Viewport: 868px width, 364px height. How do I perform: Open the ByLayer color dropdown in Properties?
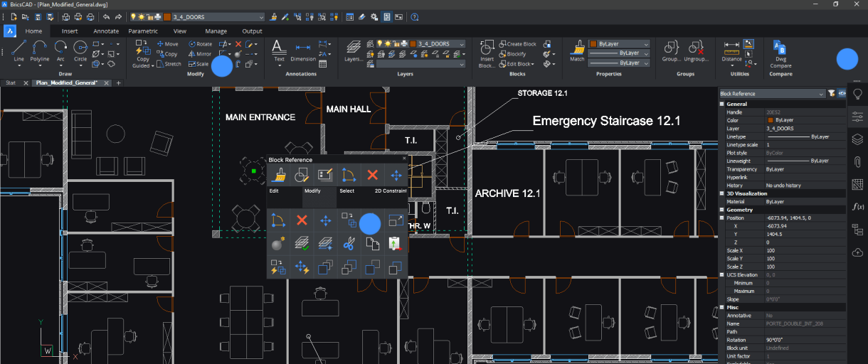(619, 44)
